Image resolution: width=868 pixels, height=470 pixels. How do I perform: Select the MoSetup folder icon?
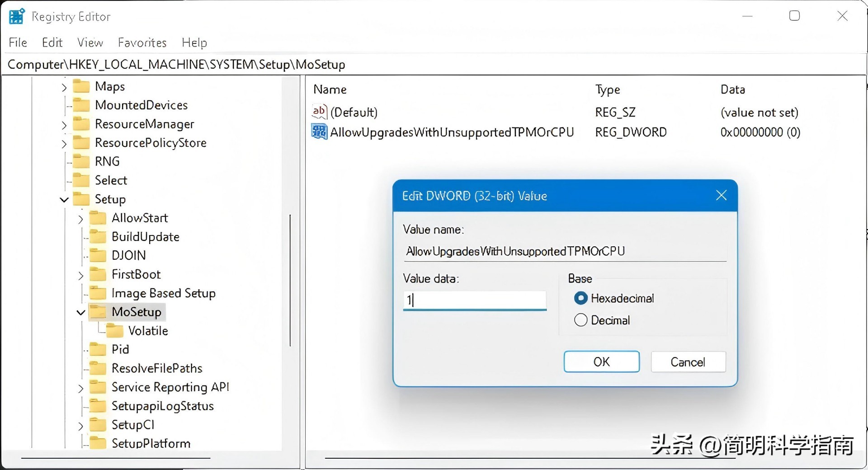(99, 311)
